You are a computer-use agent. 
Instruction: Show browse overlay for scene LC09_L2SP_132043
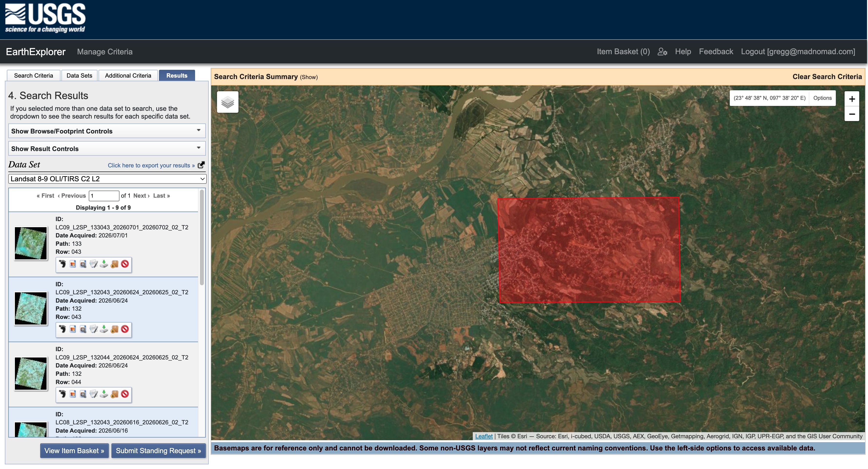click(73, 329)
